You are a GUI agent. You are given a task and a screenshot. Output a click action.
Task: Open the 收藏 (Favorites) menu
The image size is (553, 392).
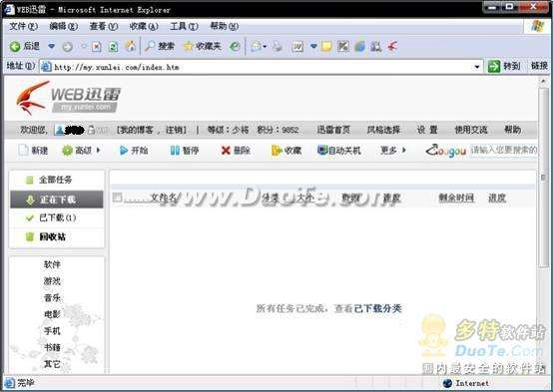click(x=144, y=26)
